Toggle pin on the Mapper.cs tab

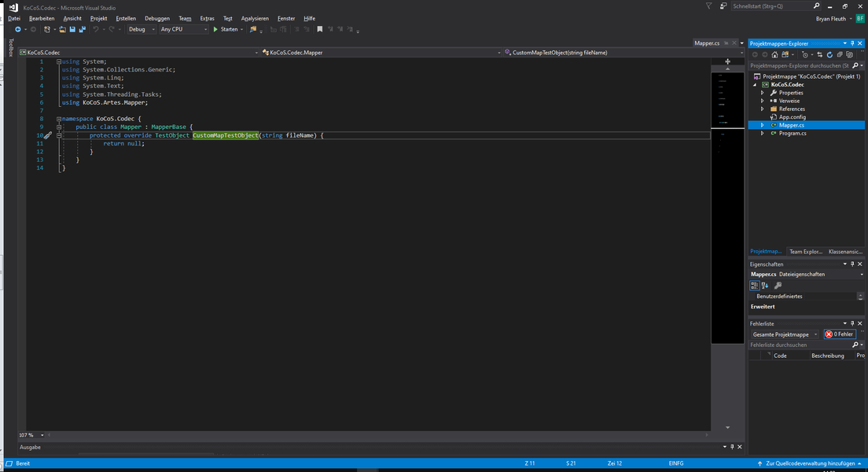click(726, 43)
